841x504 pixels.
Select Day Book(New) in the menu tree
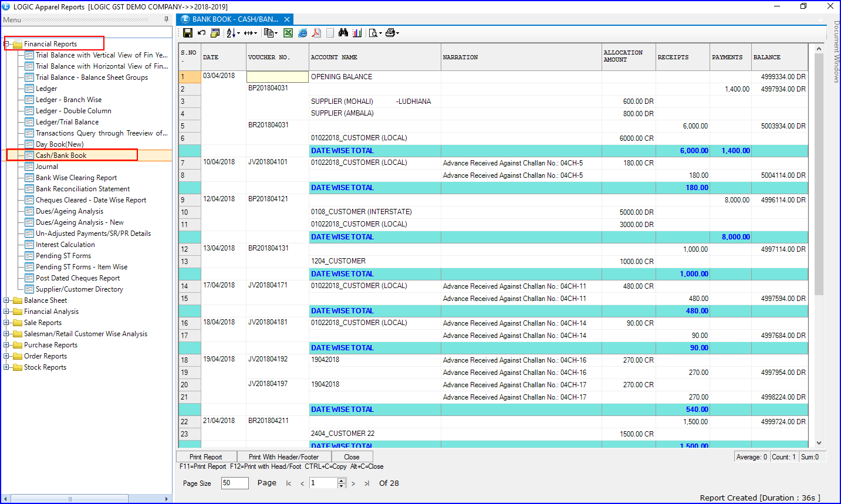59,144
